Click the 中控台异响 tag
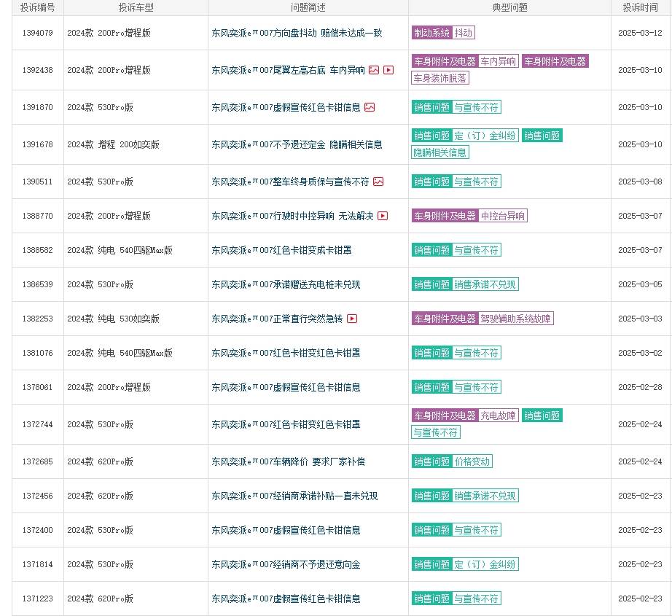 (503, 216)
